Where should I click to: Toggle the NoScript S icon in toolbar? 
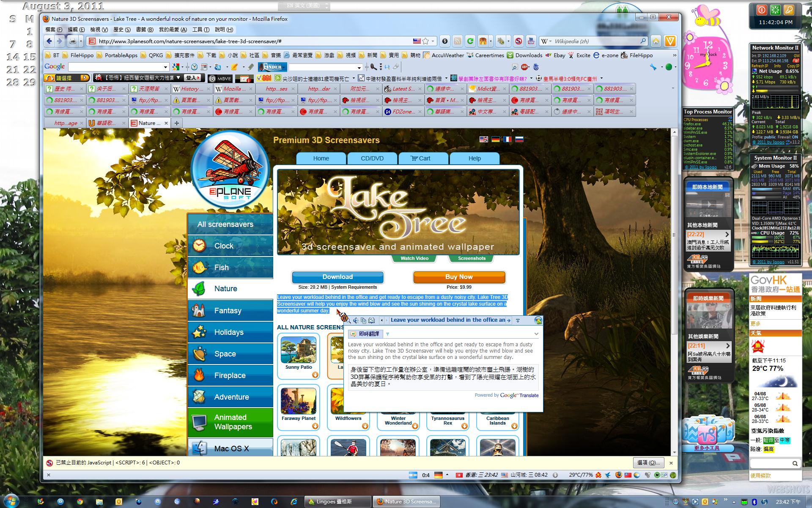tap(518, 41)
